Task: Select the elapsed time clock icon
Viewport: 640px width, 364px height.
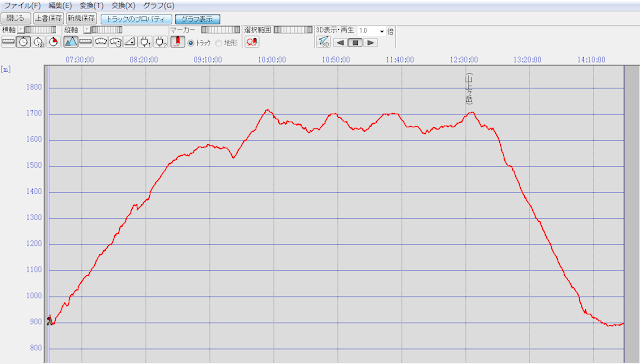Action: click(x=38, y=42)
